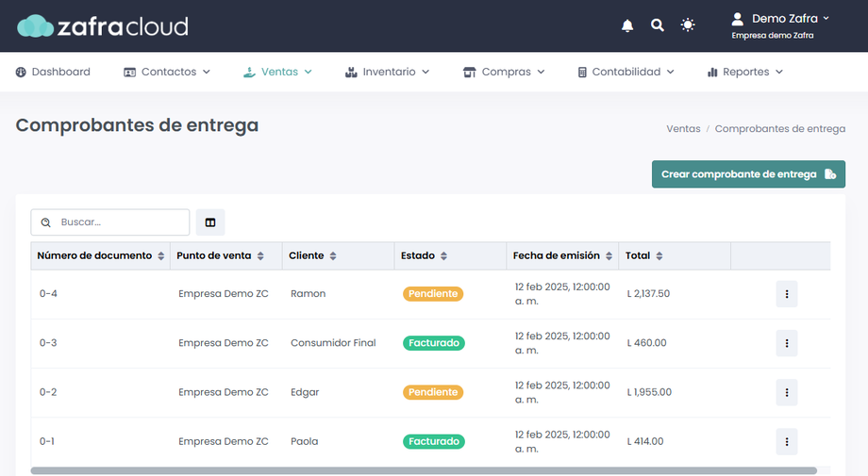Open actions menu for document 0-1
868x476 pixels.
click(x=786, y=441)
